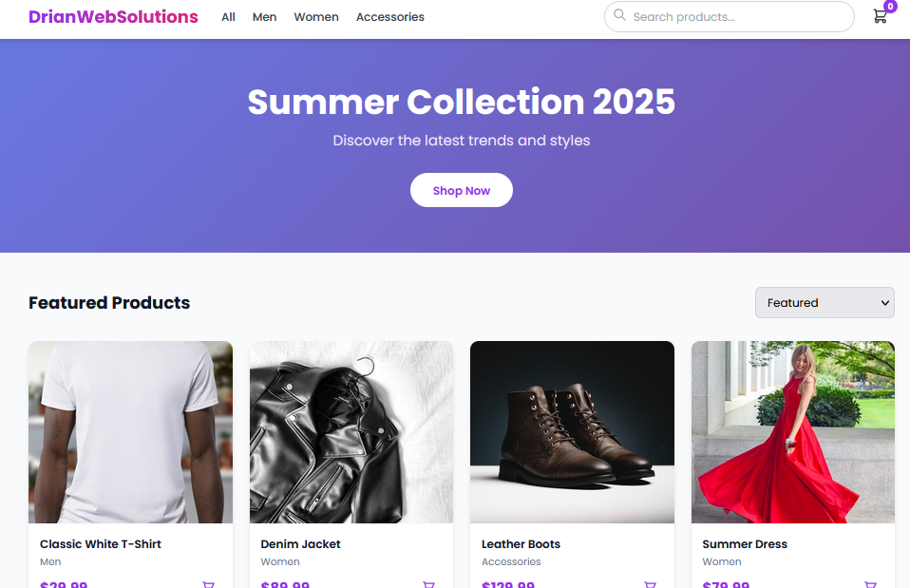Click the Summer Collection 2025 hero banner
The height and width of the screenshot is (588, 910).
pos(461,102)
